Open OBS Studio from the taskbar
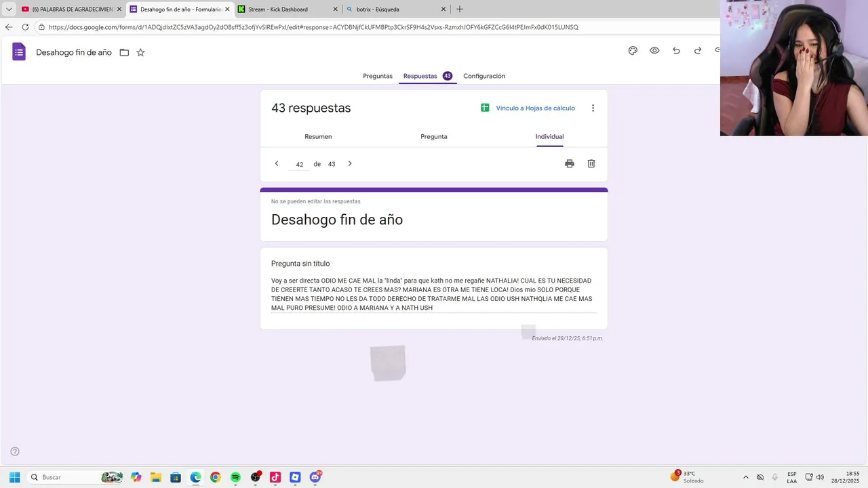 [x=256, y=477]
